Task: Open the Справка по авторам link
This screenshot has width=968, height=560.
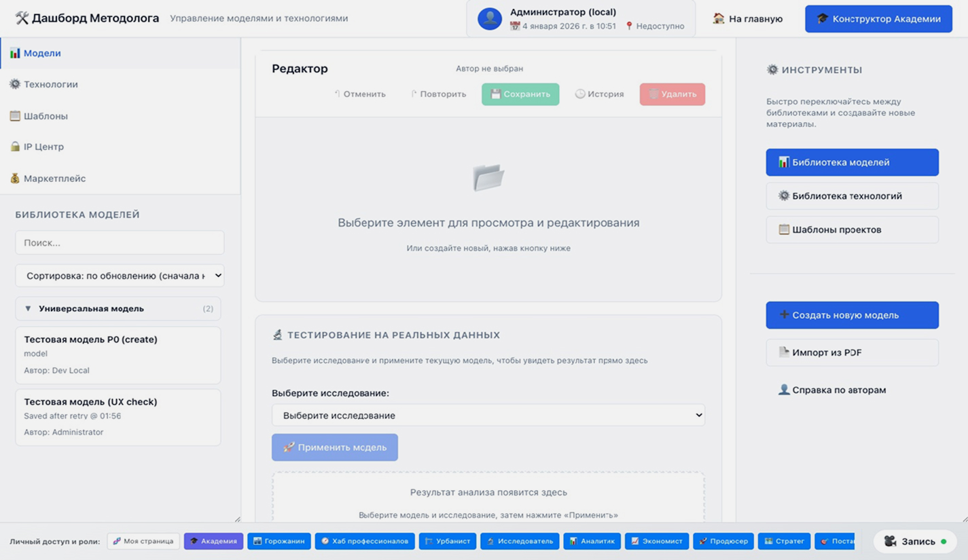Action: pyautogui.click(x=838, y=390)
